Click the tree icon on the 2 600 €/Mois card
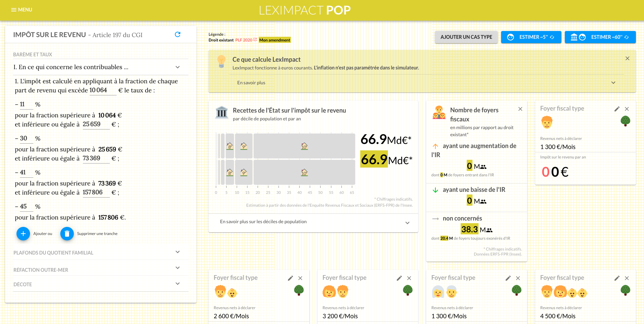Screen dimensions: 644x324 pos(299,290)
